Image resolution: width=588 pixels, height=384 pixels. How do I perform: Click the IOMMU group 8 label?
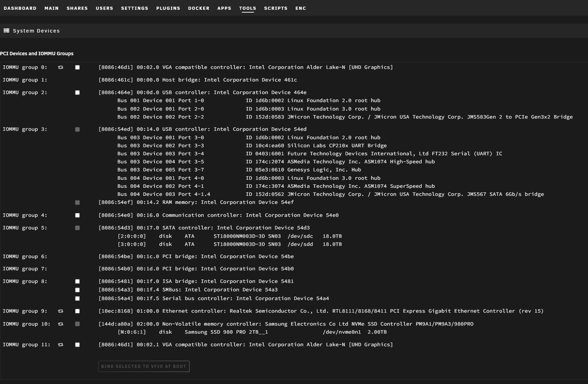(x=25, y=282)
